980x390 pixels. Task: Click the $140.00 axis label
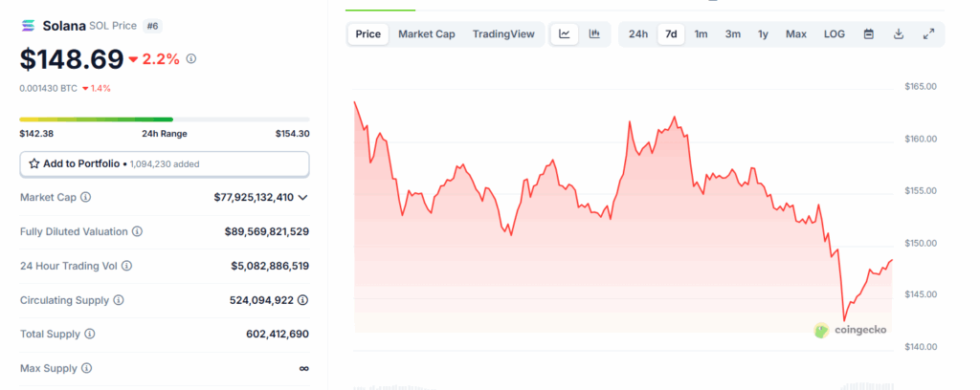[921, 346]
